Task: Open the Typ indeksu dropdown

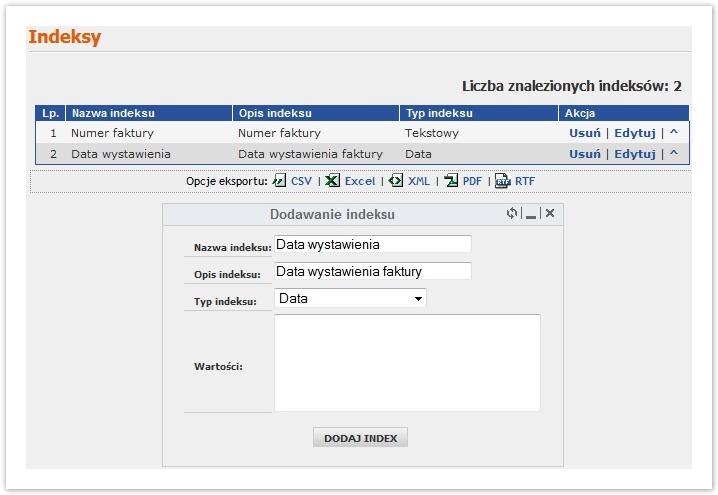Action: (350, 298)
